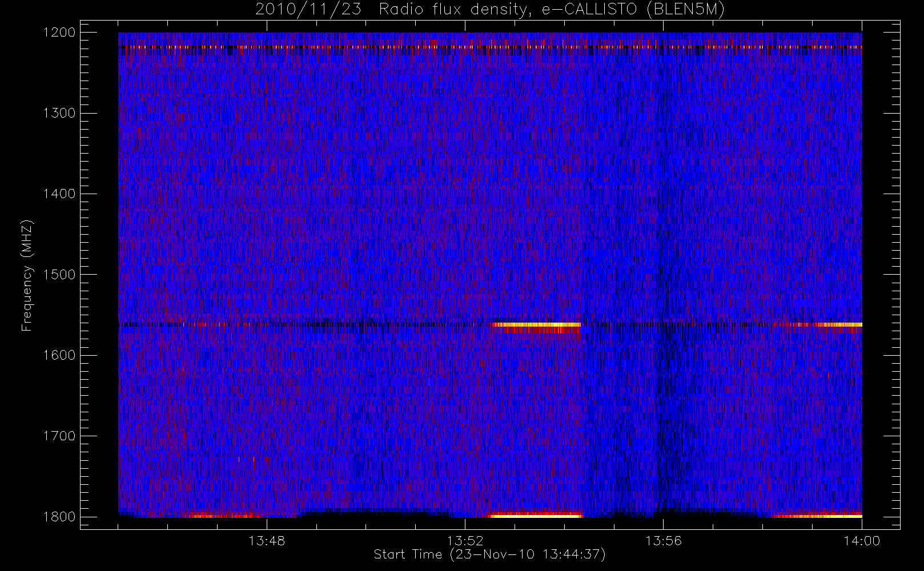
Task: Click the 1300 frequency tick label
Action: coord(59,113)
